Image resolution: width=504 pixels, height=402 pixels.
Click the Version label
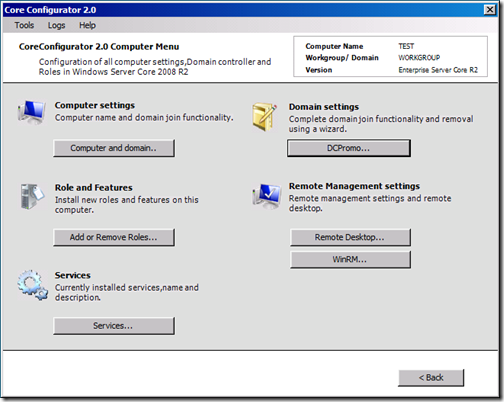(319, 70)
